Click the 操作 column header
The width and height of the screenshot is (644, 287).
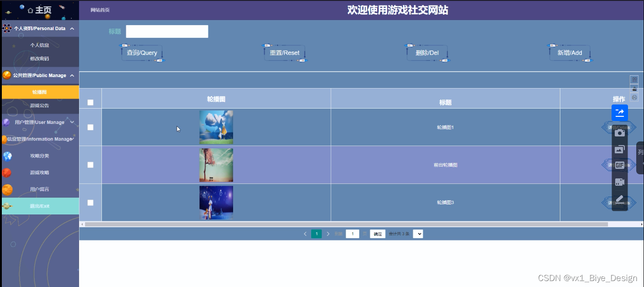(619, 99)
